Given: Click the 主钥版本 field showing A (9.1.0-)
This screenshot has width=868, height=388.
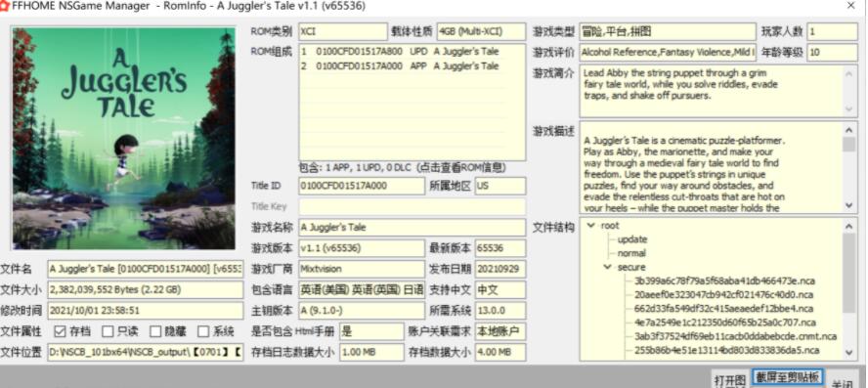Looking at the screenshot, I should tap(362, 310).
